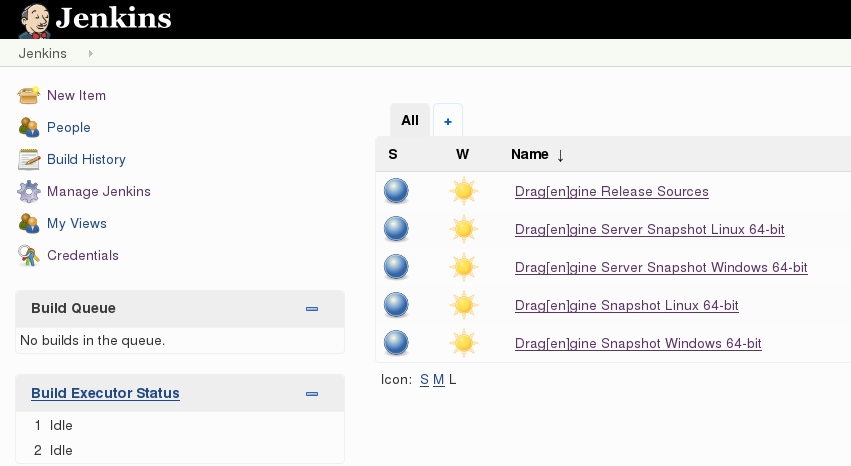Image resolution: width=851 pixels, height=466 pixels.
Task: Open Drag[en]gine Server Snapshot Linux 64-bit job
Action: coord(650,229)
